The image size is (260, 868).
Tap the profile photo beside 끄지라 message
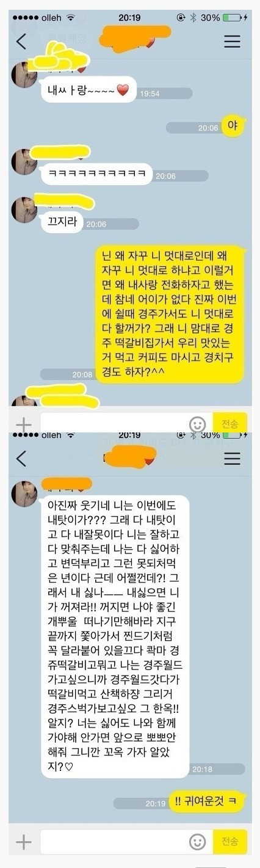[26, 211]
